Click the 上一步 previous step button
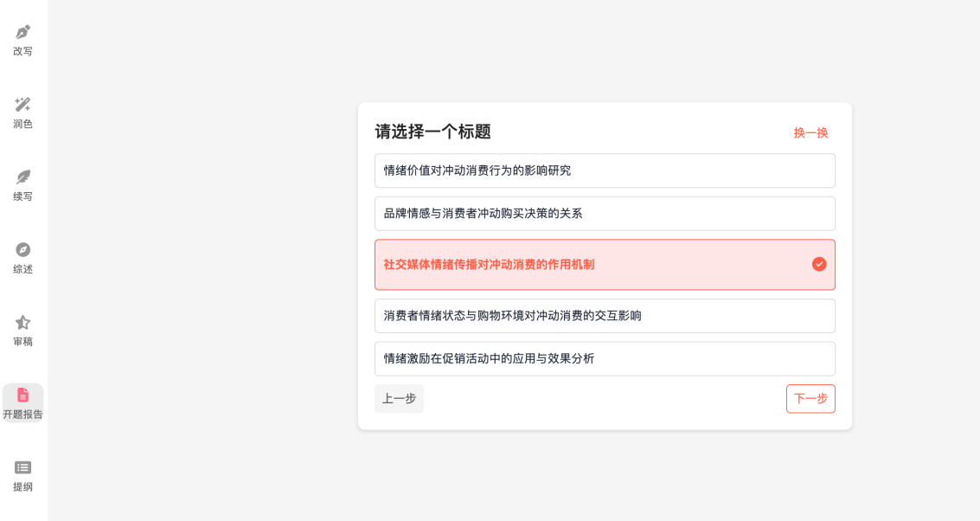This screenshot has width=980, height=521. pos(400,399)
